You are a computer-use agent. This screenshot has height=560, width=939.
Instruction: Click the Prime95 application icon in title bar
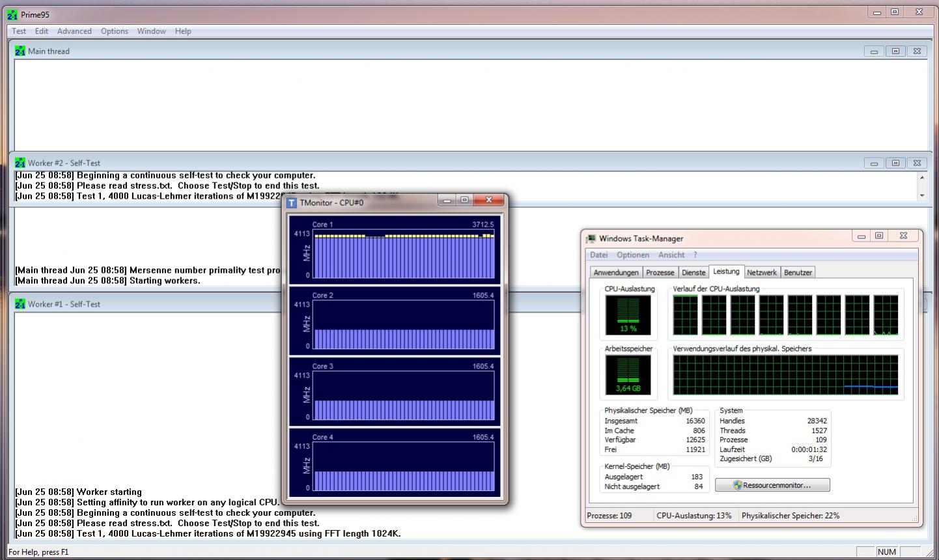click(12, 14)
